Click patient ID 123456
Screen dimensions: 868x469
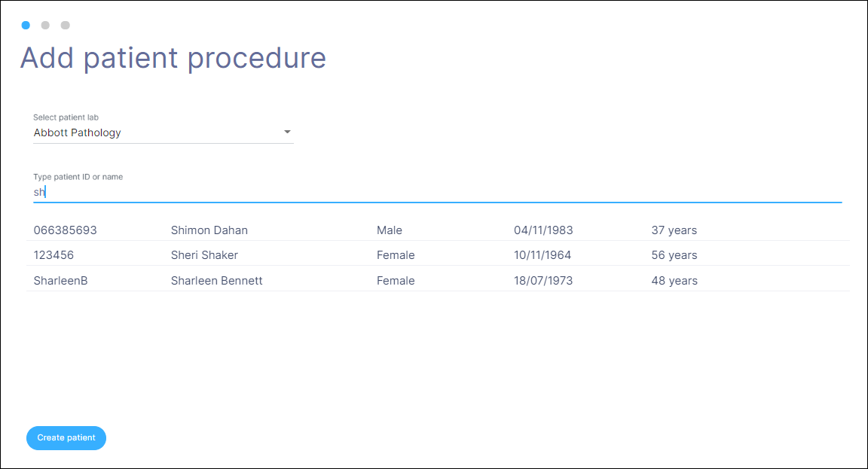53,255
